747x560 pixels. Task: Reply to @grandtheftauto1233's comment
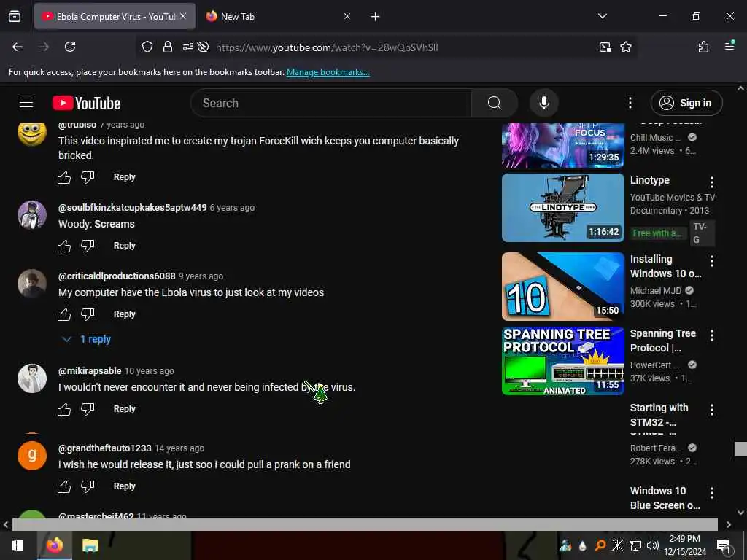tap(124, 486)
